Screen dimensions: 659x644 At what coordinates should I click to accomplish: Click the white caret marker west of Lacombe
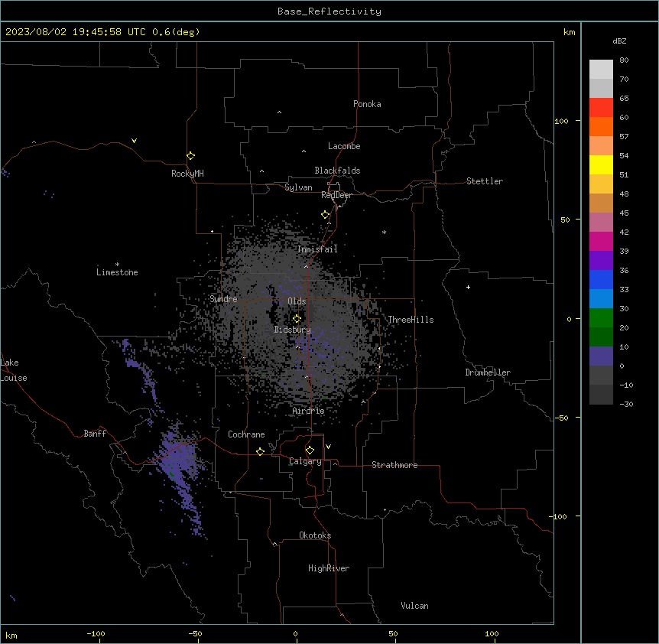click(304, 151)
